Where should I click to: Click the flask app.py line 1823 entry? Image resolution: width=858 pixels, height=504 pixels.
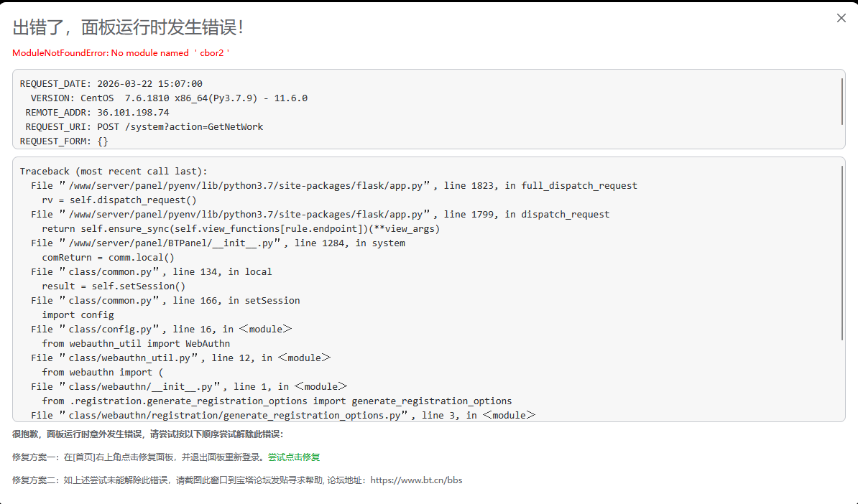(334, 186)
